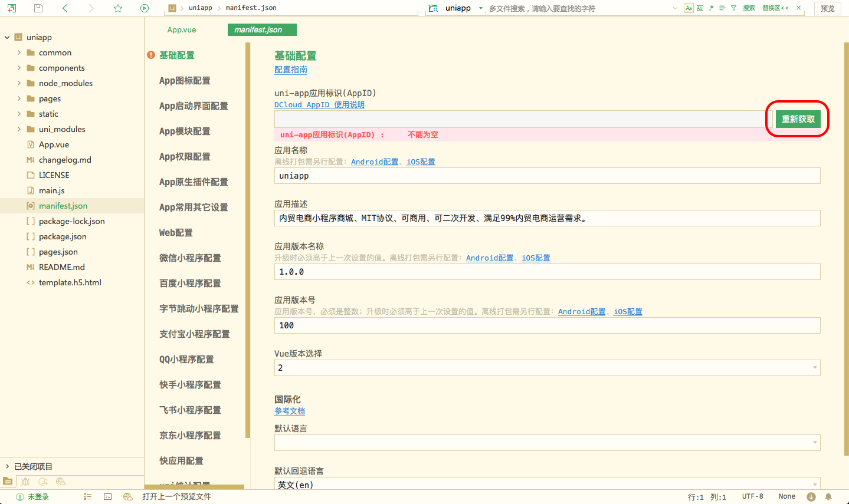Click Android配置 link under 应用名称

click(375, 162)
